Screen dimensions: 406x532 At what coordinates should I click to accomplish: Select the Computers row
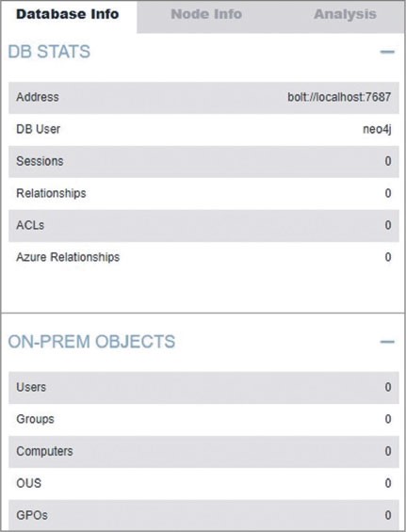[x=203, y=452]
